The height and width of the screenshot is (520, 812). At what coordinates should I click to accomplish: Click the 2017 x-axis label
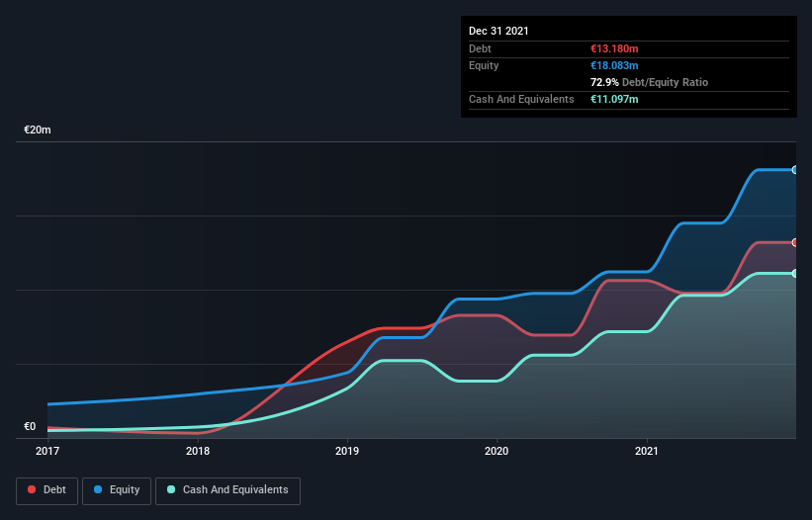pos(47,451)
